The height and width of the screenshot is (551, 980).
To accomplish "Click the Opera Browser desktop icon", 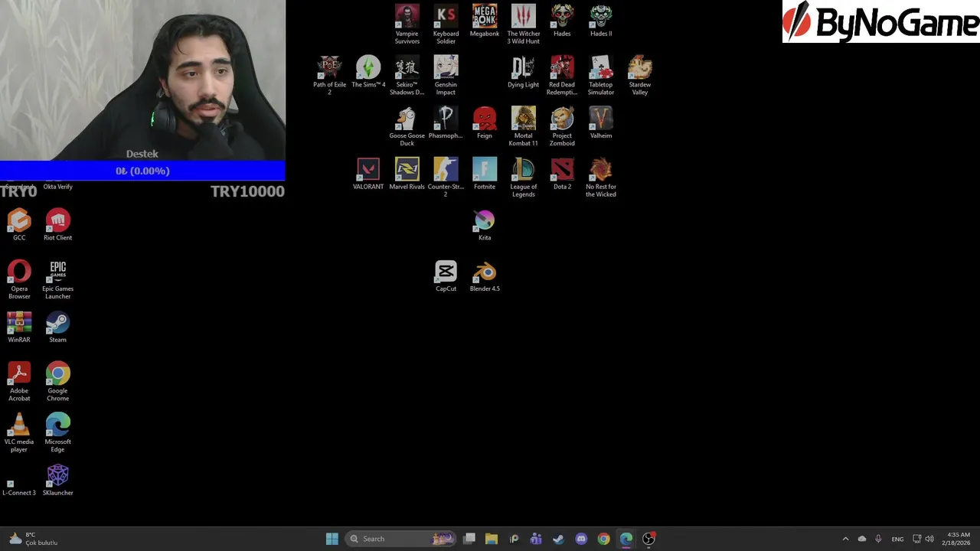I will 19,279.
